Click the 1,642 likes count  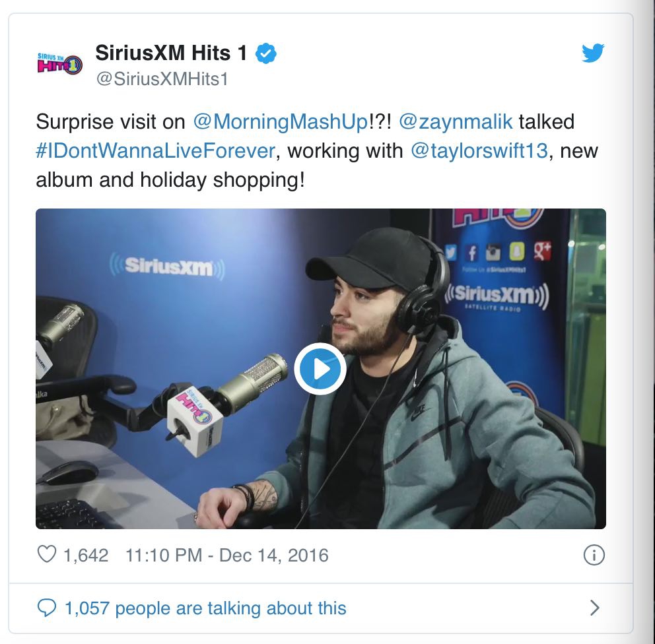click(86, 556)
